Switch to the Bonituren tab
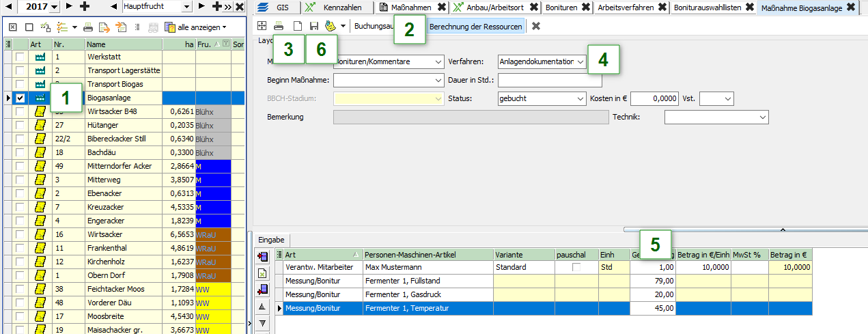Image resolution: width=868 pixels, height=334 pixels. [561, 8]
